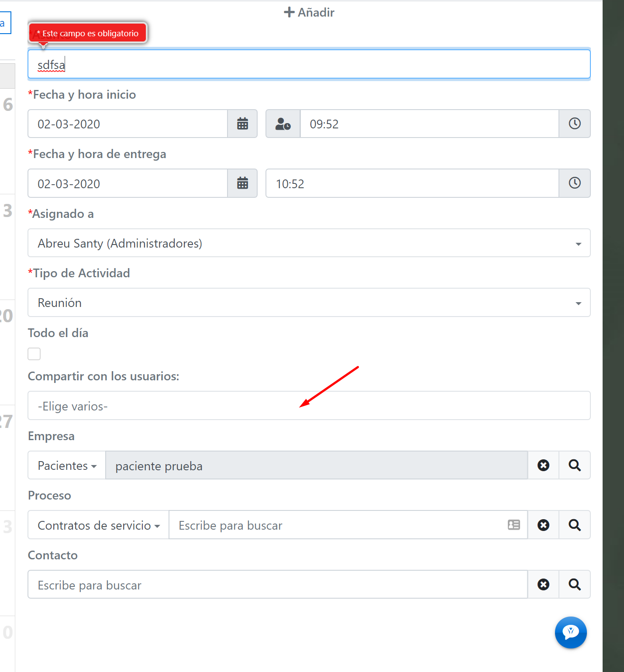Search for a Contacto with the magnifier icon
The width and height of the screenshot is (624, 672).
click(574, 584)
